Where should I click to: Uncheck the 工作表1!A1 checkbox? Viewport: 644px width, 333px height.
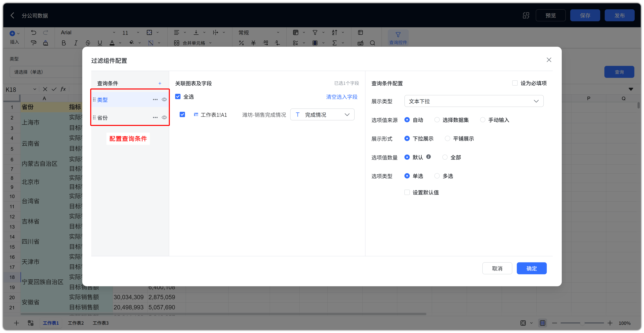pyautogui.click(x=182, y=114)
